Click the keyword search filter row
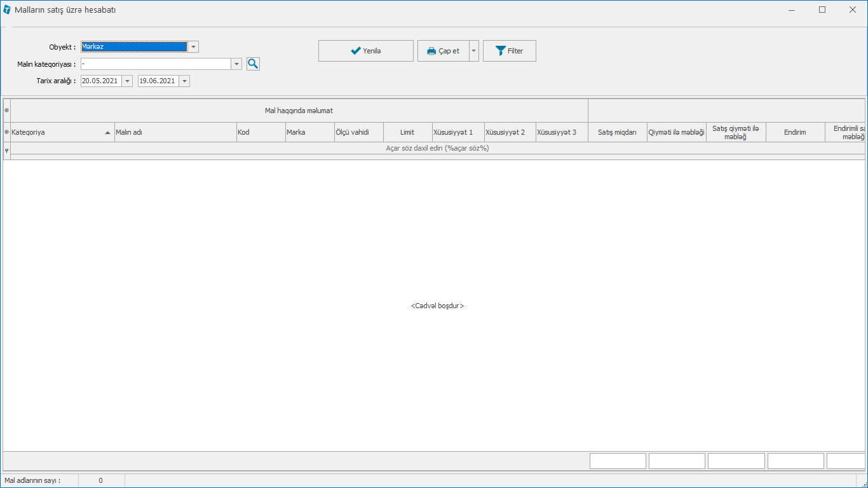The image size is (868, 488). [x=437, y=148]
